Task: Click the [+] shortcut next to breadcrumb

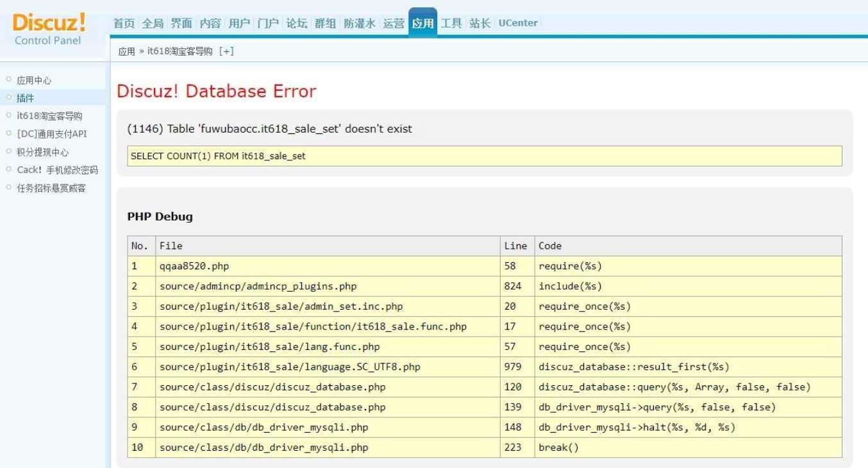Action: pos(226,51)
